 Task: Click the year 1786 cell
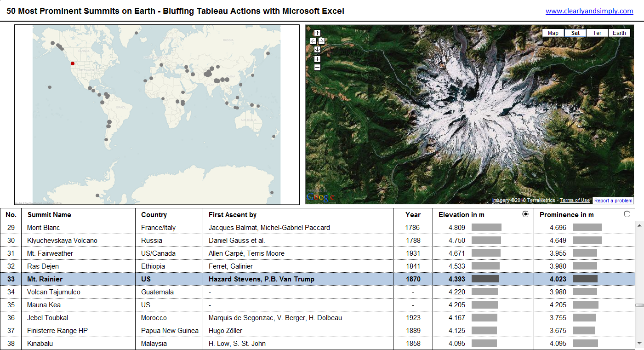413,228
